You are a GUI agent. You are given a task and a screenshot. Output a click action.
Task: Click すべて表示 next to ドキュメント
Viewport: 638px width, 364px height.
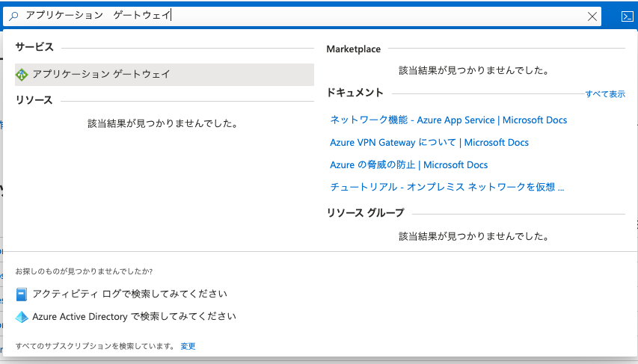click(605, 94)
